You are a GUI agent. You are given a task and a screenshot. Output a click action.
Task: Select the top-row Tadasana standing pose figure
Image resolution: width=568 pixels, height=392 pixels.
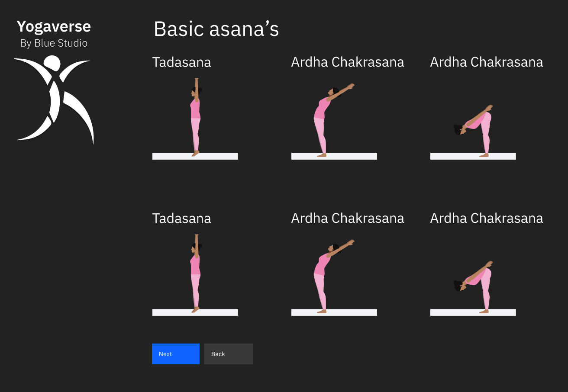click(x=195, y=116)
